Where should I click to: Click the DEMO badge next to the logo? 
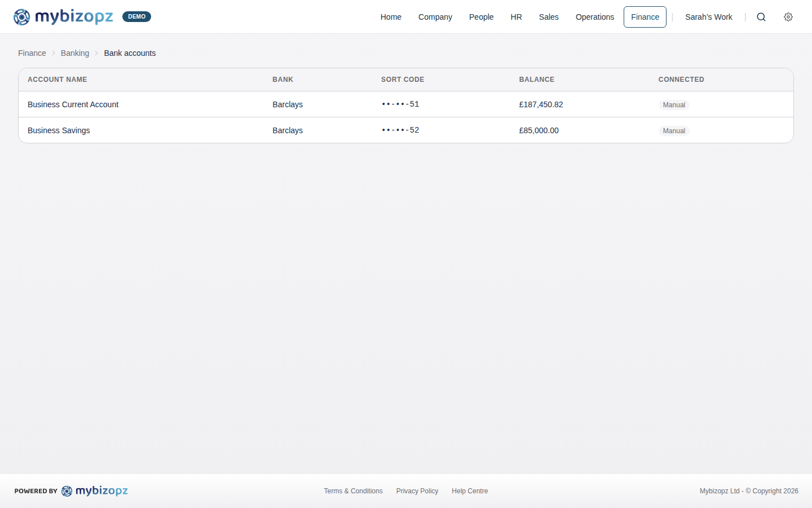[136, 16]
